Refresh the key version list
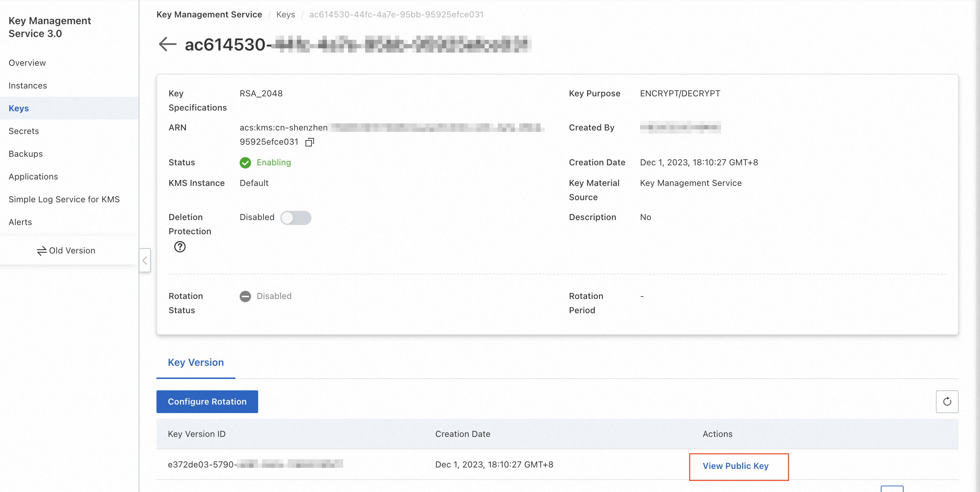Image resolution: width=980 pixels, height=492 pixels. click(947, 401)
